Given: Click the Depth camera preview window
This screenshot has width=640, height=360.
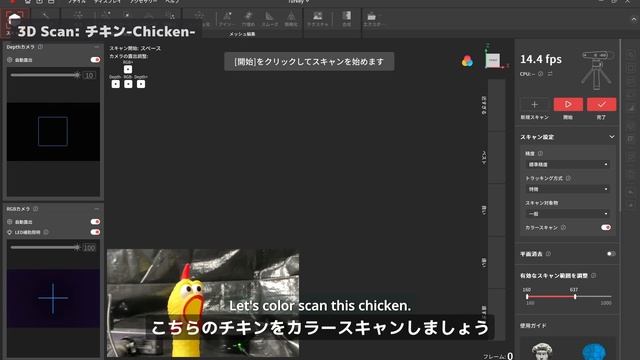Looking at the screenshot, I should (x=53, y=131).
